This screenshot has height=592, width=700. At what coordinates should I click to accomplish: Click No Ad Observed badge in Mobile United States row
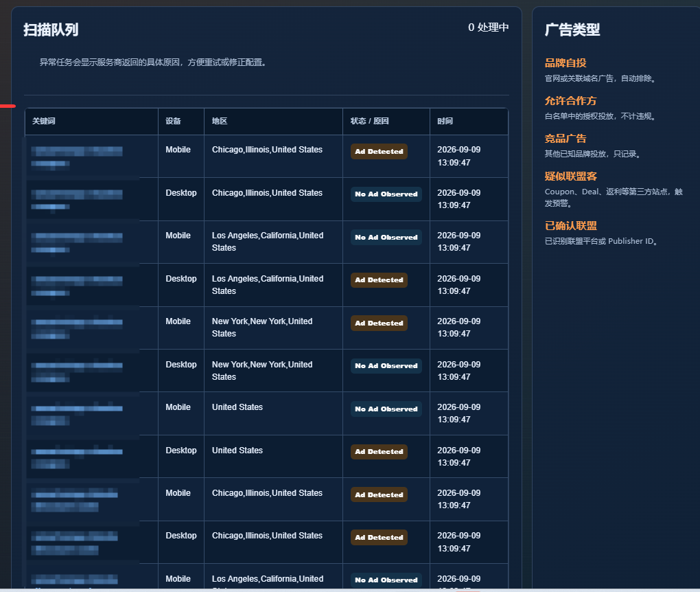pyautogui.click(x=386, y=409)
